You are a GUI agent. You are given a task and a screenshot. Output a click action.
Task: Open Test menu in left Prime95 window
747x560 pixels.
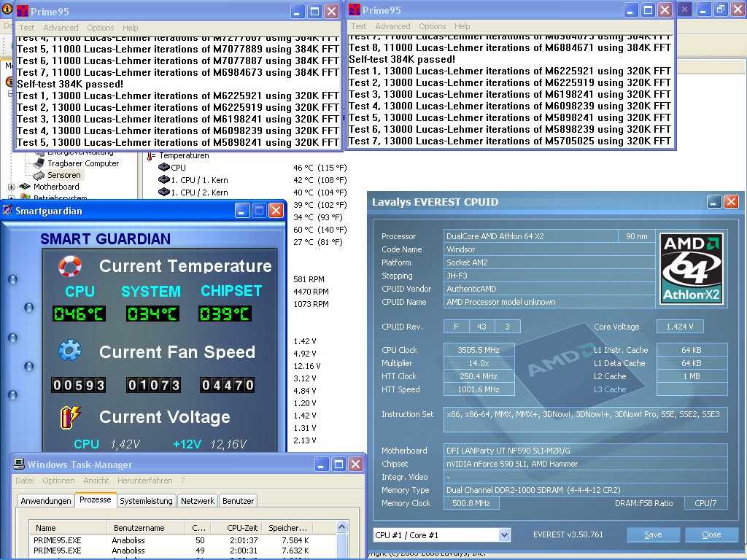click(x=27, y=28)
